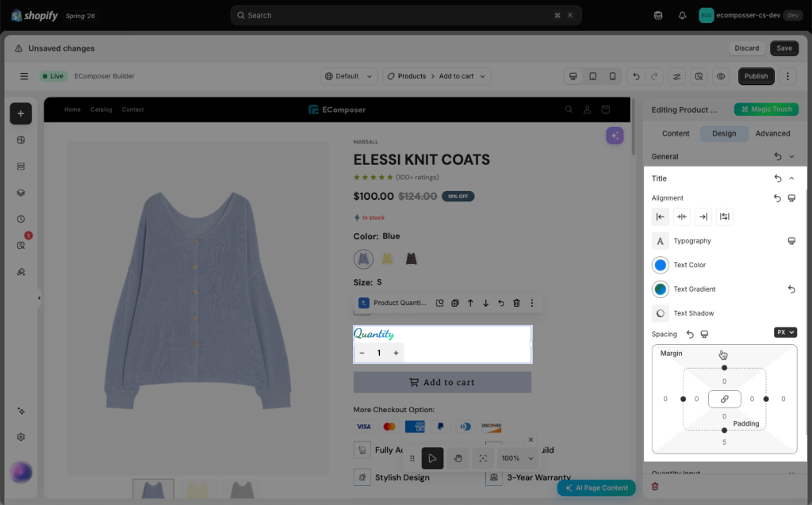Viewport: 812px width, 505px height.
Task: Click the add element plus button
Action: (x=21, y=113)
